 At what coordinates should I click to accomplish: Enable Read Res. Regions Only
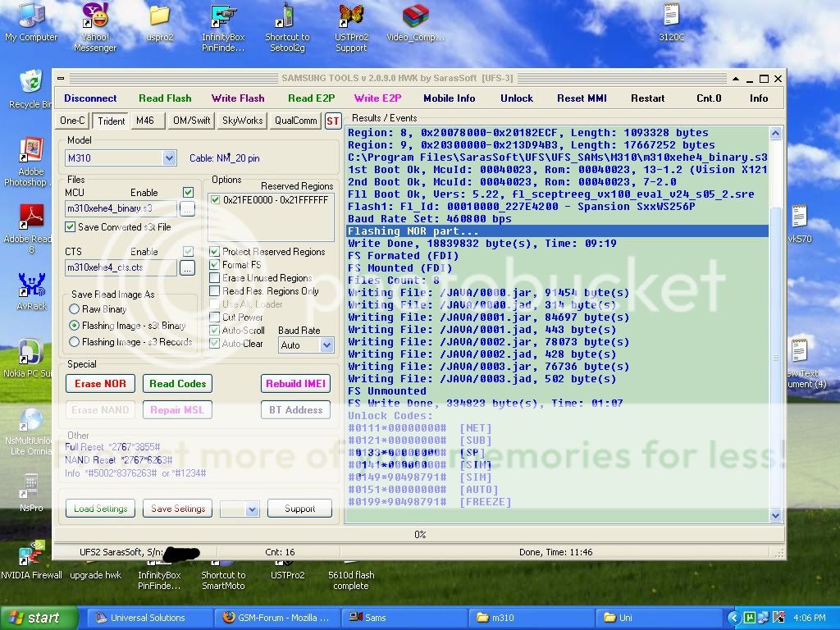tap(214, 291)
